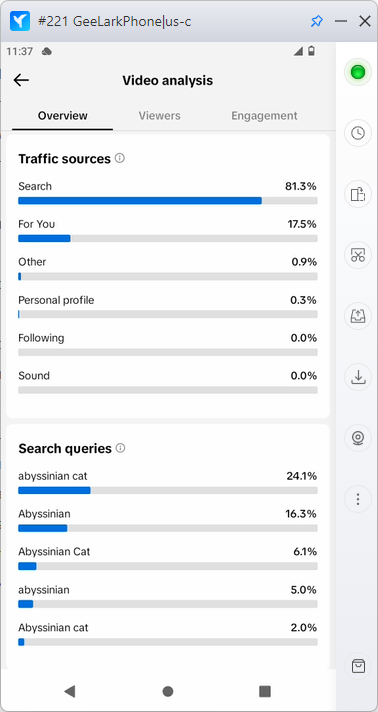Click the webcam icon in sidebar

(x=358, y=438)
